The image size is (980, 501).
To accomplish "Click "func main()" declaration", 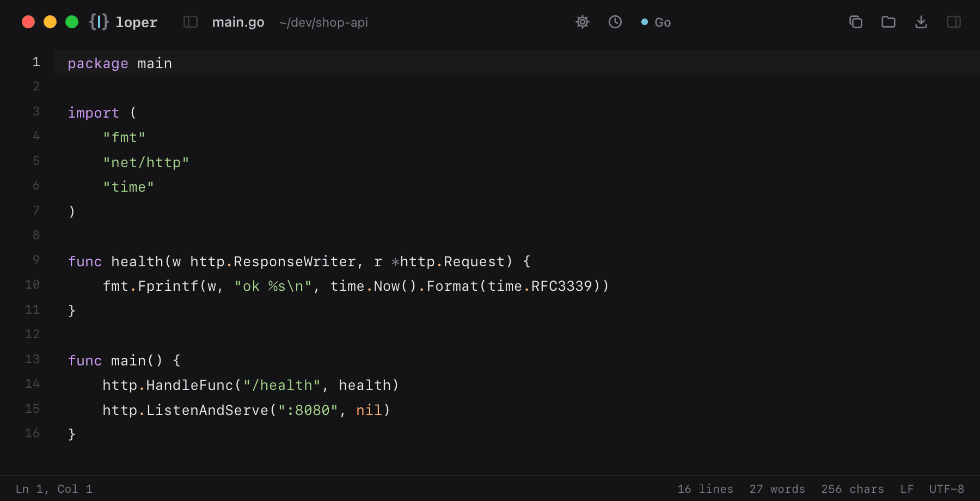I will 115,361.
